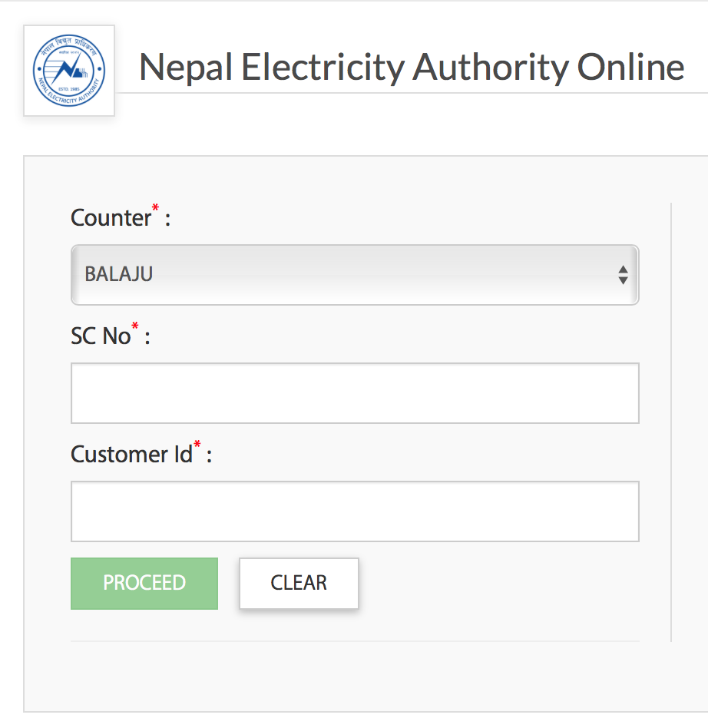Click the horizontal divider below the buttons
The width and height of the screenshot is (708, 728).
(x=354, y=640)
